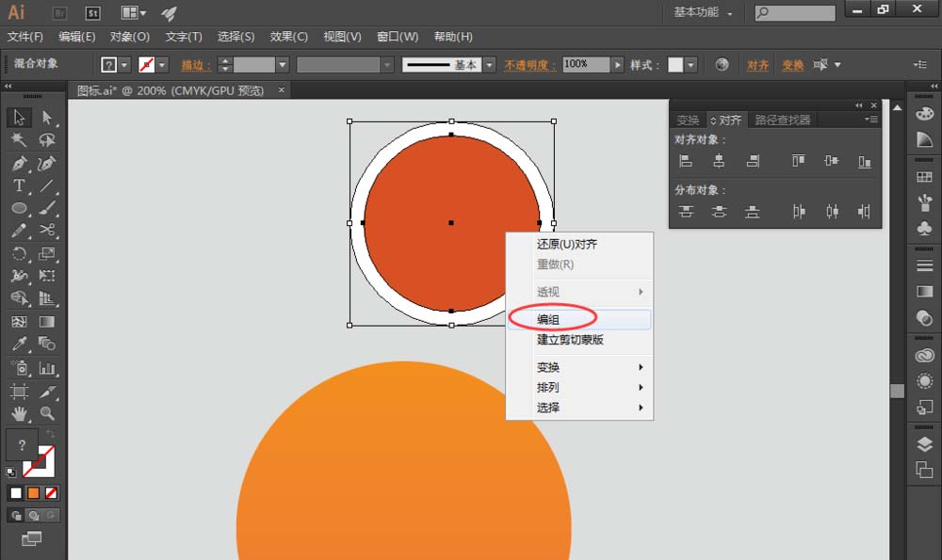Open the 效果(C) menu
The height and width of the screenshot is (560, 942).
[x=289, y=37]
